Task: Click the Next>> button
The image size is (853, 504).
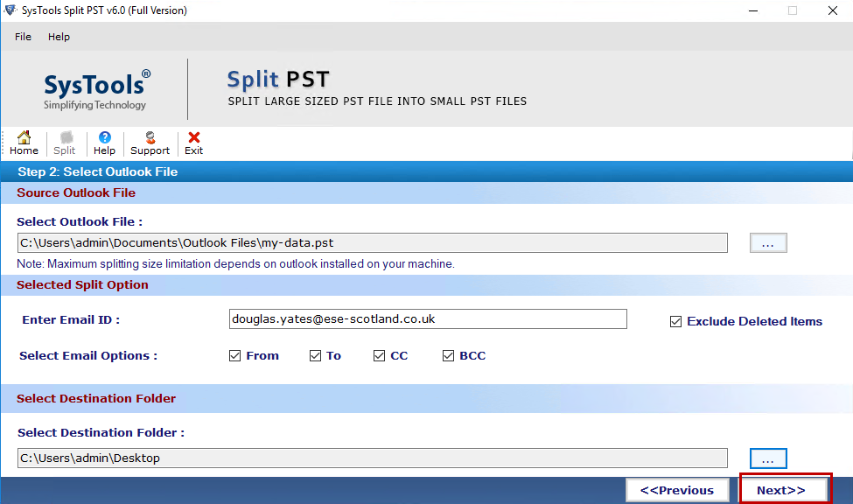Action: pos(781,490)
